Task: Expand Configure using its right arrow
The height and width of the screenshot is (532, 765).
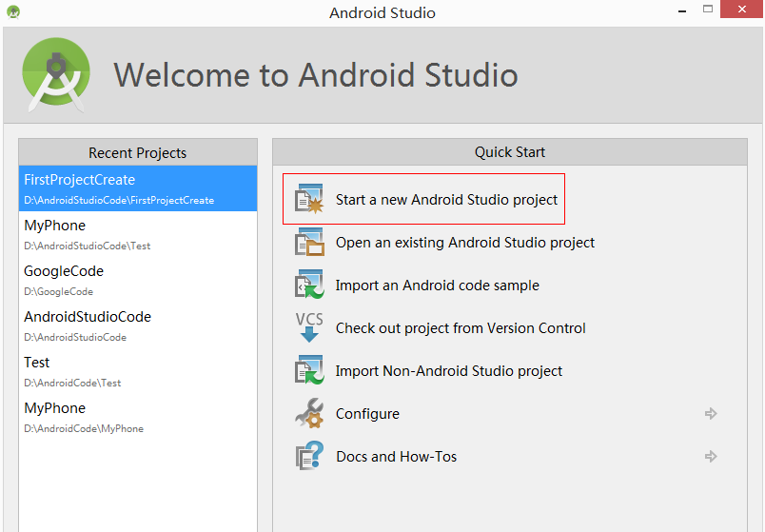Action: [x=711, y=413]
